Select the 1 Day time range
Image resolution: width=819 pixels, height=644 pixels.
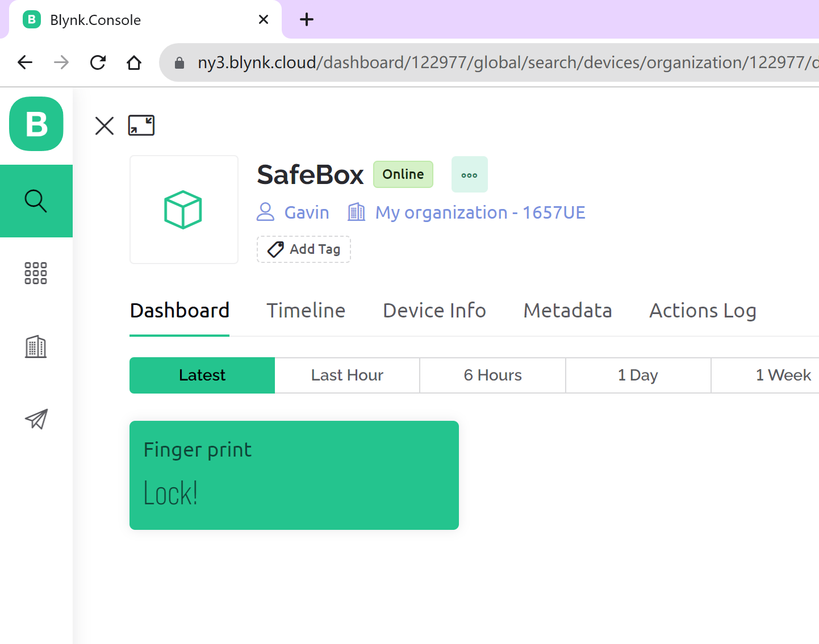[638, 375]
